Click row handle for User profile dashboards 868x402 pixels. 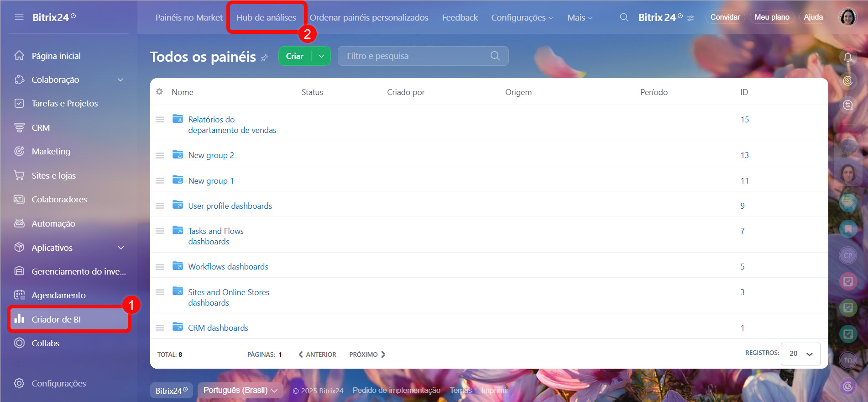[x=160, y=206]
